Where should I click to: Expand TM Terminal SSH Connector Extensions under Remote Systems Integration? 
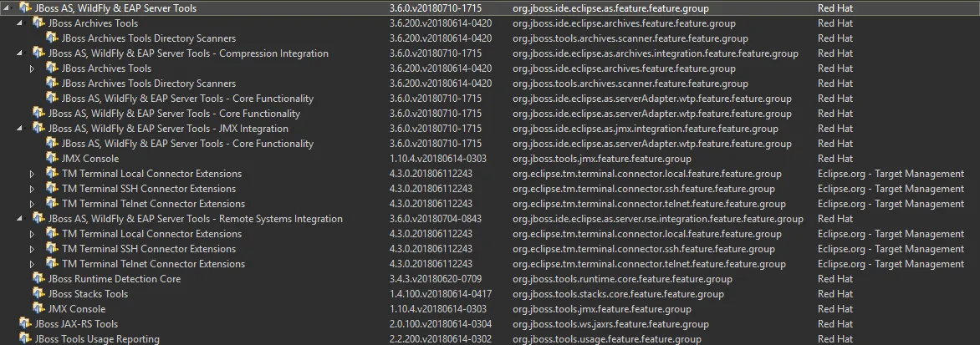pyautogui.click(x=33, y=249)
